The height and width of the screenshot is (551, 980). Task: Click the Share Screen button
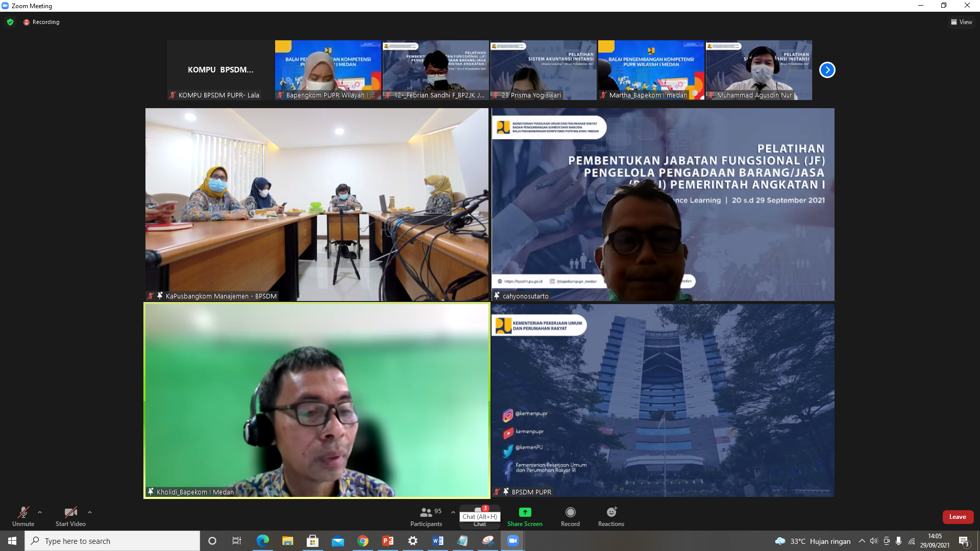[525, 516]
